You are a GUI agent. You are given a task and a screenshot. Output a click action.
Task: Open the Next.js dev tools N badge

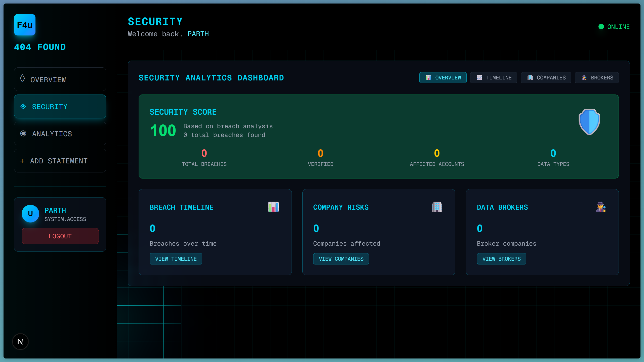20,342
